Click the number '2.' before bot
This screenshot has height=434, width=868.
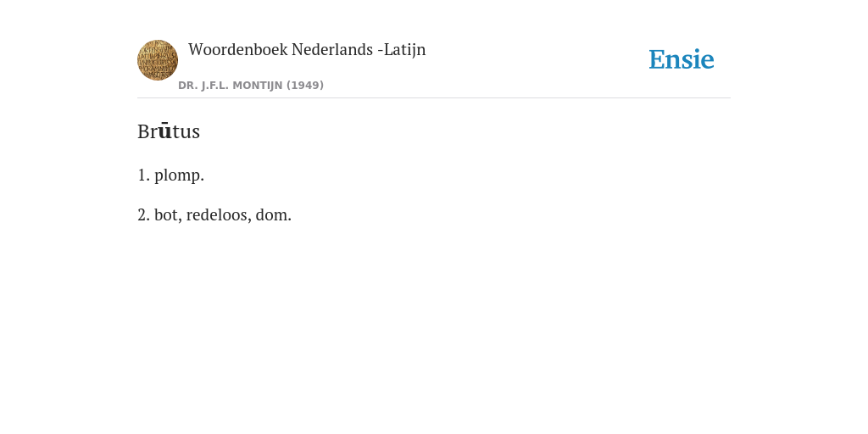point(144,214)
